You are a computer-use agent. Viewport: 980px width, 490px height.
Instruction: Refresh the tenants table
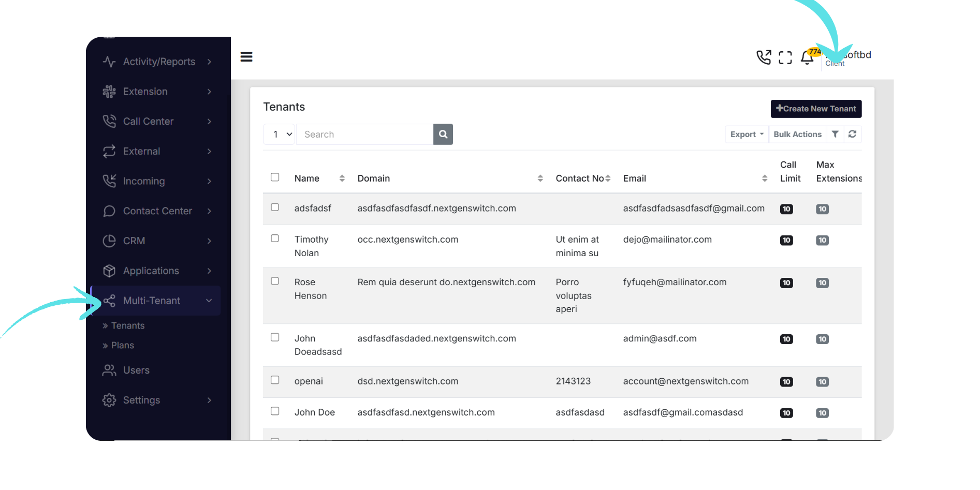tap(852, 135)
